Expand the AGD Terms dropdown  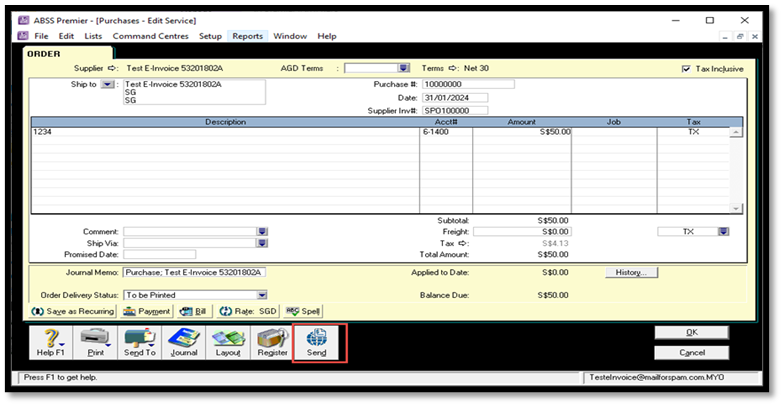(404, 68)
